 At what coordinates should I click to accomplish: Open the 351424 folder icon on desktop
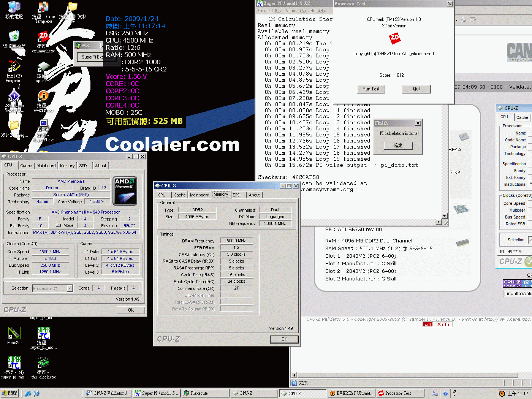(x=14, y=126)
